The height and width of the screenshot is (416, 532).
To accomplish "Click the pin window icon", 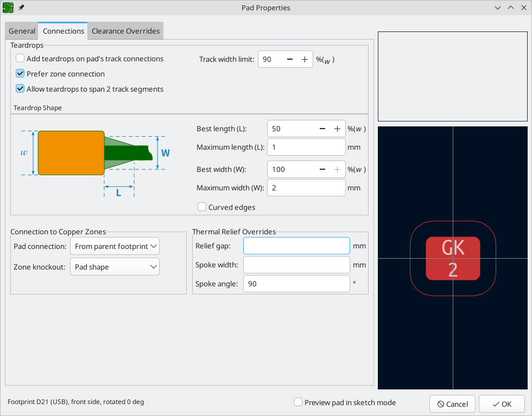I will click(x=21, y=8).
